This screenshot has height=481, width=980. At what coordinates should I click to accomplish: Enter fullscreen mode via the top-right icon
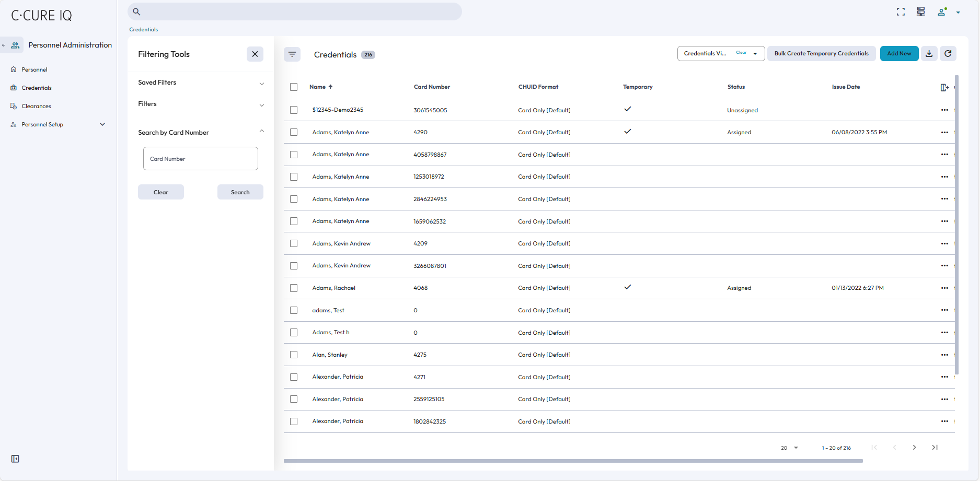pos(901,11)
